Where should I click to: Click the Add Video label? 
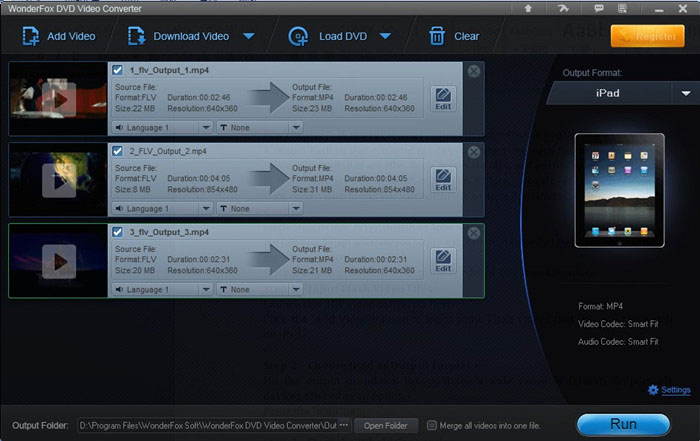tap(71, 36)
